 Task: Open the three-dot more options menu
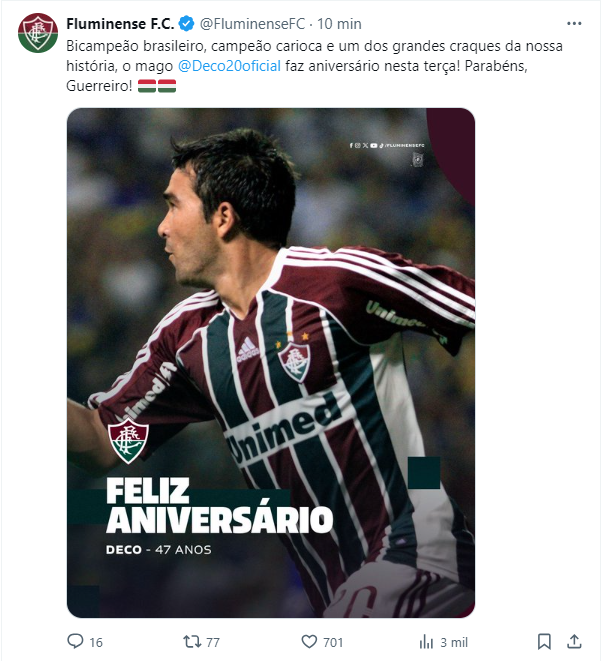click(574, 24)
